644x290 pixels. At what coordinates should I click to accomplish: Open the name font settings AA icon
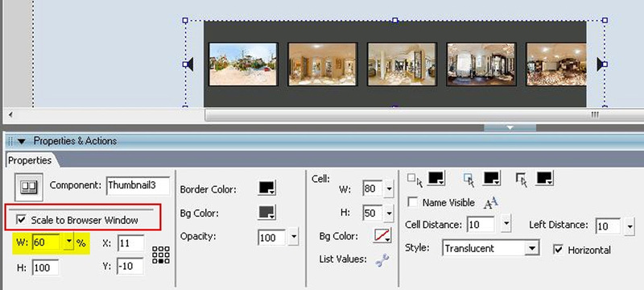491,202
